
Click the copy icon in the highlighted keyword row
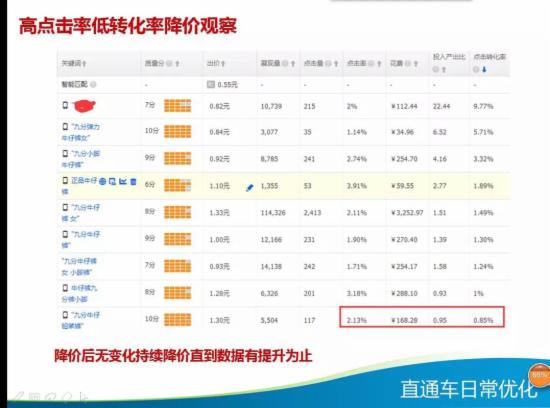pyautogui.click(x=112, y=181)
